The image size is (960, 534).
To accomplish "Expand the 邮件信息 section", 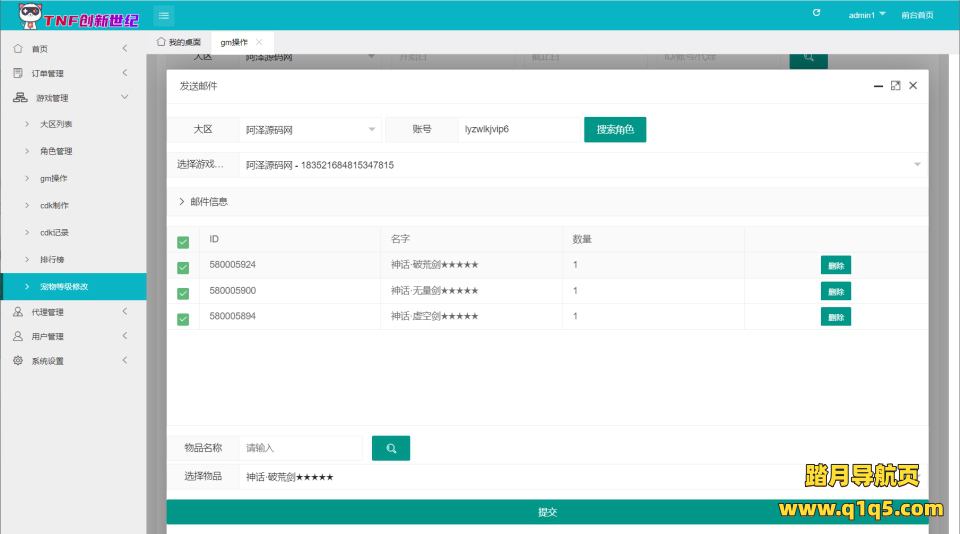I will click(x=203, y=201).
